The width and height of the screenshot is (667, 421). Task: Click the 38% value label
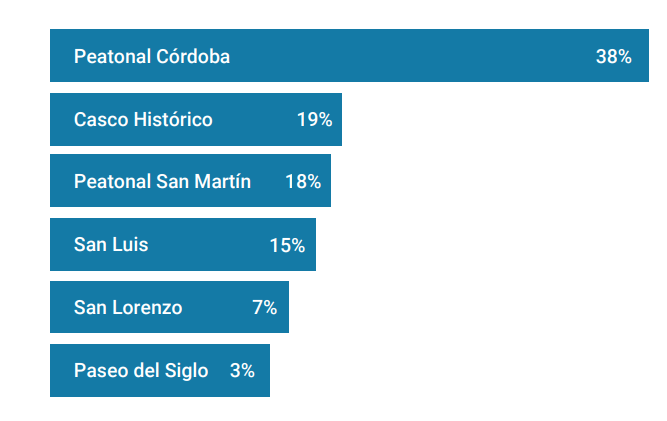(x=613, y=57)
